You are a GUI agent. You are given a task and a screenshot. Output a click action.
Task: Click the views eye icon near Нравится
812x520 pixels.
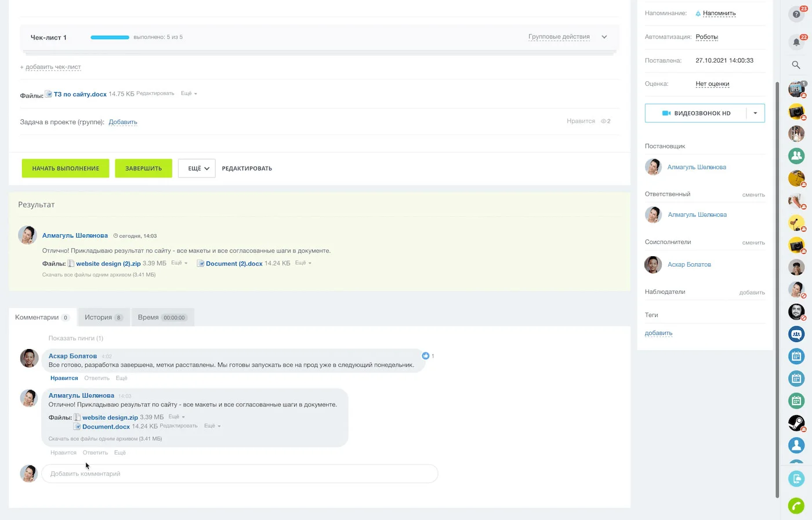(x=603, y=121)
